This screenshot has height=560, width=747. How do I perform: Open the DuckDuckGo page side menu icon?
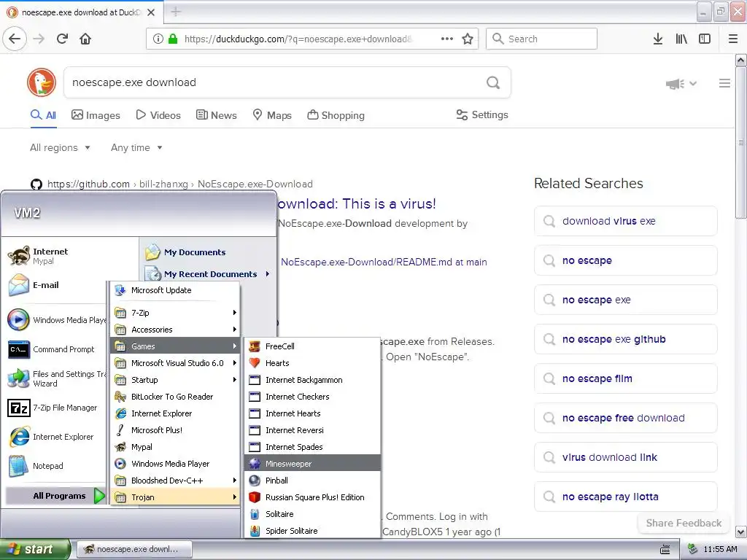point(724,83)
